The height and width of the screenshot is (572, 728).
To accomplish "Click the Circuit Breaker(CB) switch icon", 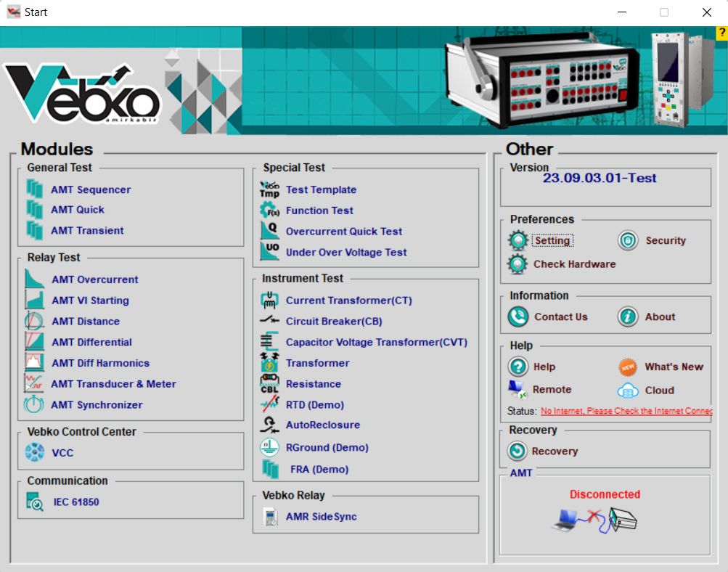I will [269, 321].
